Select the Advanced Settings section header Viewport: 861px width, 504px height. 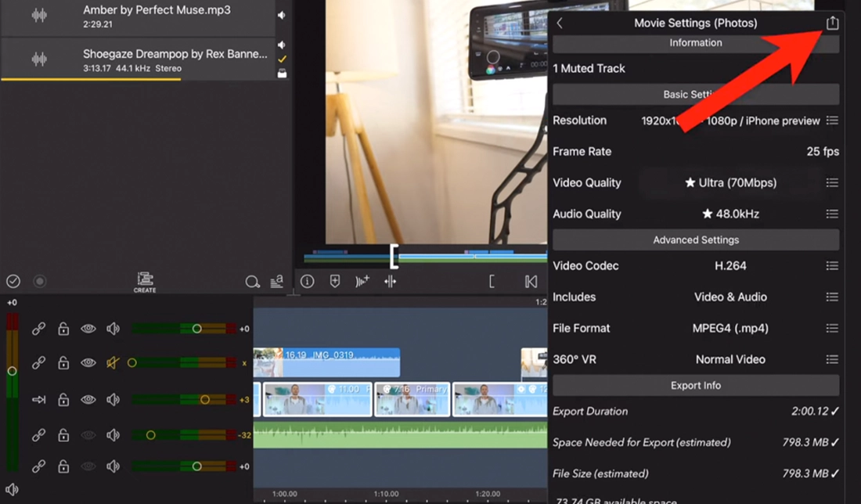point(696,240)
